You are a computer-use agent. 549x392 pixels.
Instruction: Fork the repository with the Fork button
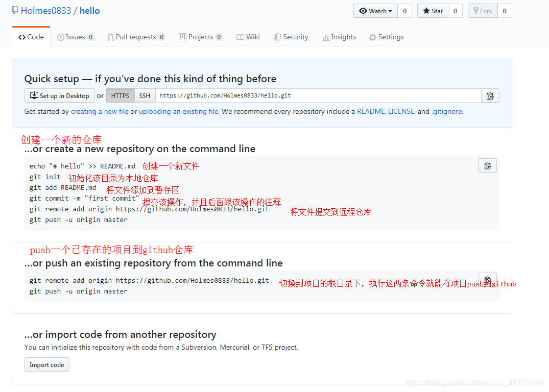(483, 11)
